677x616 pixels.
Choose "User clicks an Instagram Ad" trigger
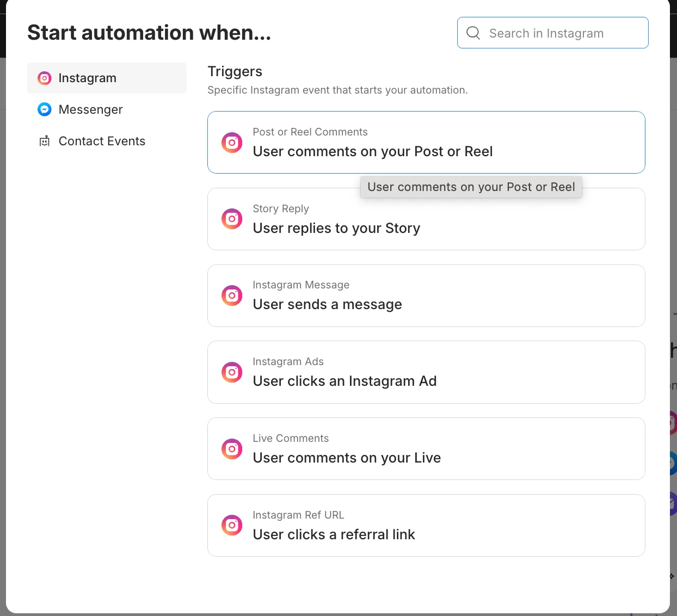344,381
